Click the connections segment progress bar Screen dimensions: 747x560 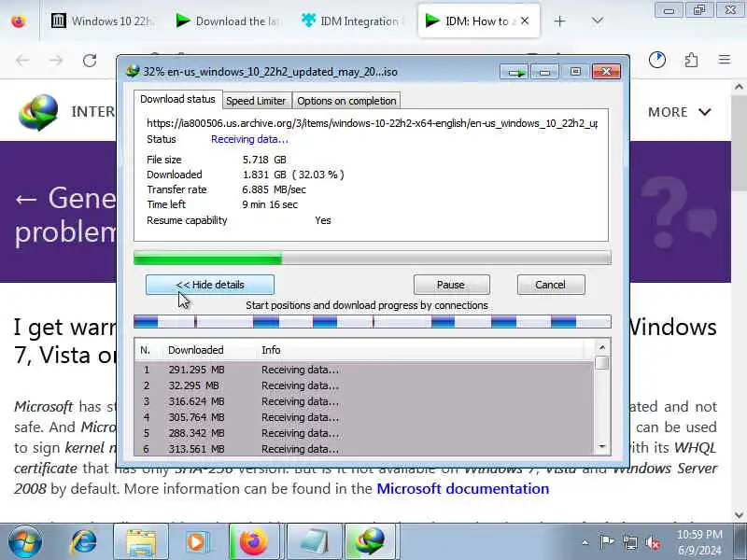372,322
